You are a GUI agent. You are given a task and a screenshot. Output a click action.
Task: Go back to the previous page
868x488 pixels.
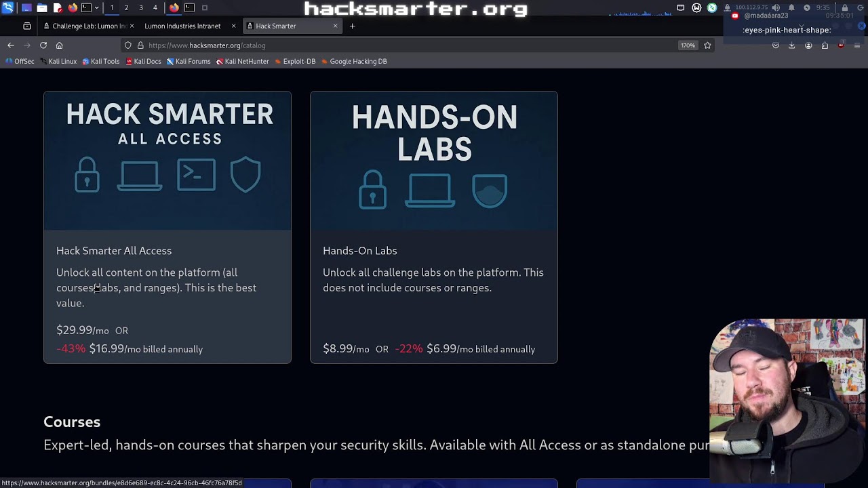(11, 45)
